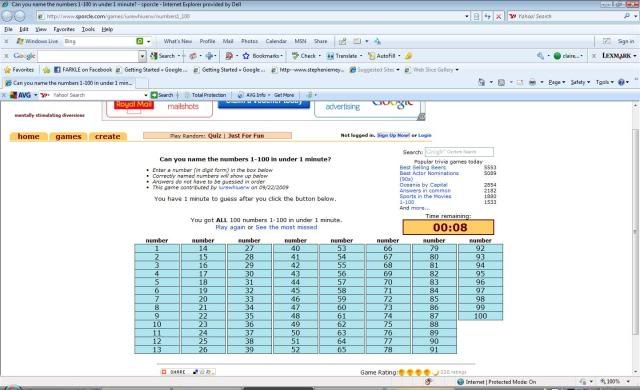Open the Help menu
Screen dimensions: 640x390
pyautogui.click(x=107, y=29)
